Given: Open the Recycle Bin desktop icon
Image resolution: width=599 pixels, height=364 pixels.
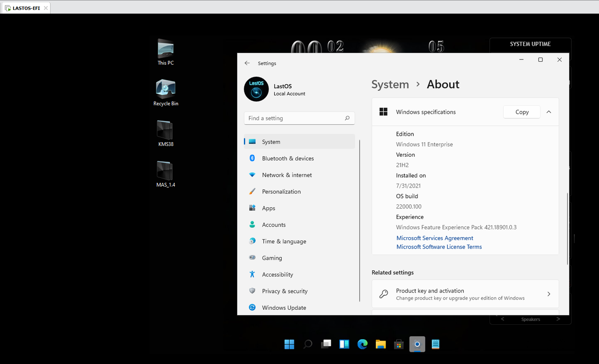Looking at the screenshot, I should (166, 92).
